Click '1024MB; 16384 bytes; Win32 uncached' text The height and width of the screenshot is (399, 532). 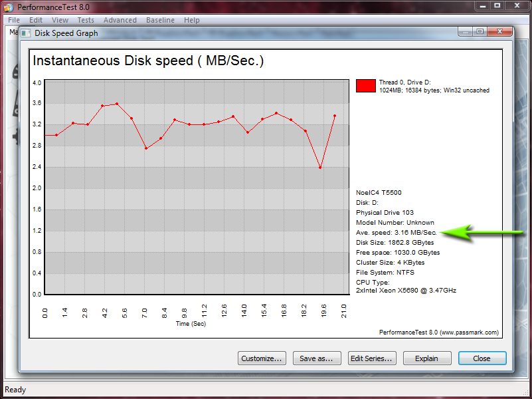434,90
